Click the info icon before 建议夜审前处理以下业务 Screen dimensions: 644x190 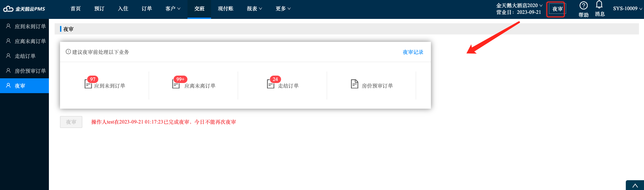click(x=68, y=52)
